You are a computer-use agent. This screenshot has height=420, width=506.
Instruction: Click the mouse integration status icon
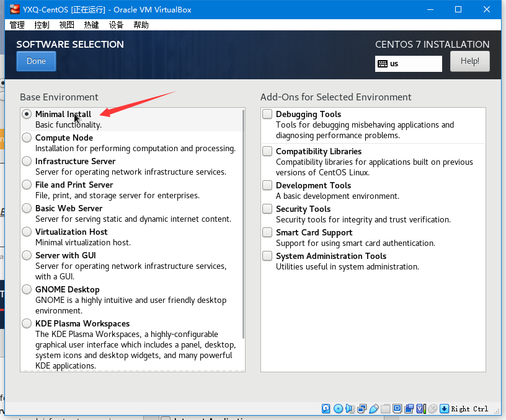[x=432, y=408]
